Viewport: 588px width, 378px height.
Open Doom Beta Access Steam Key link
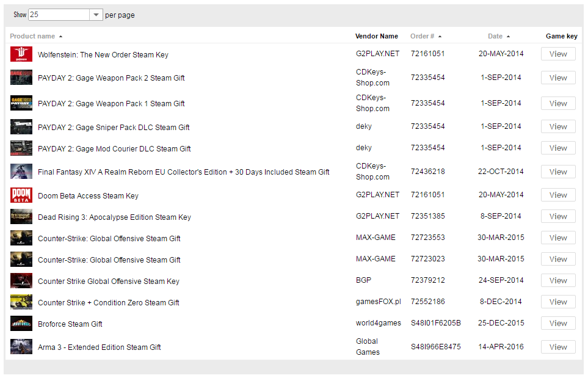point(88,196)
